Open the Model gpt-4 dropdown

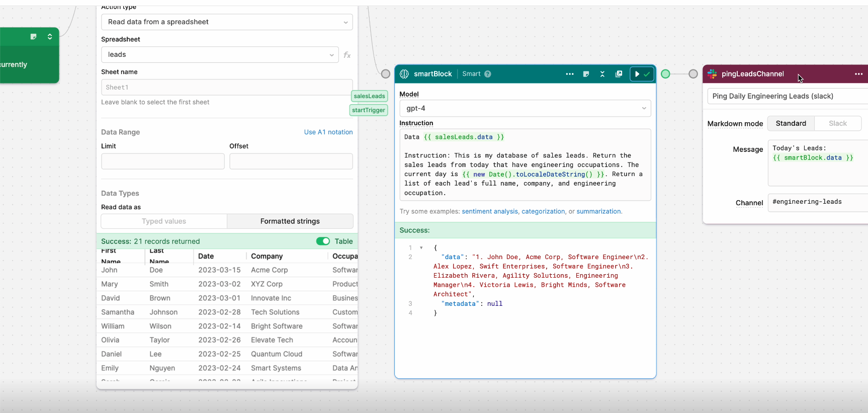coord(525,108)
